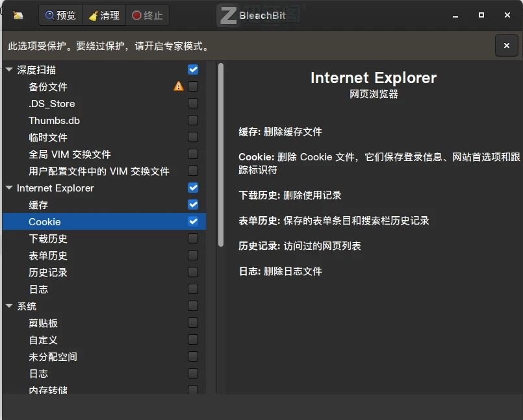
Task: Uncheck the Cookie checkbox
Action: coord(193,221)
